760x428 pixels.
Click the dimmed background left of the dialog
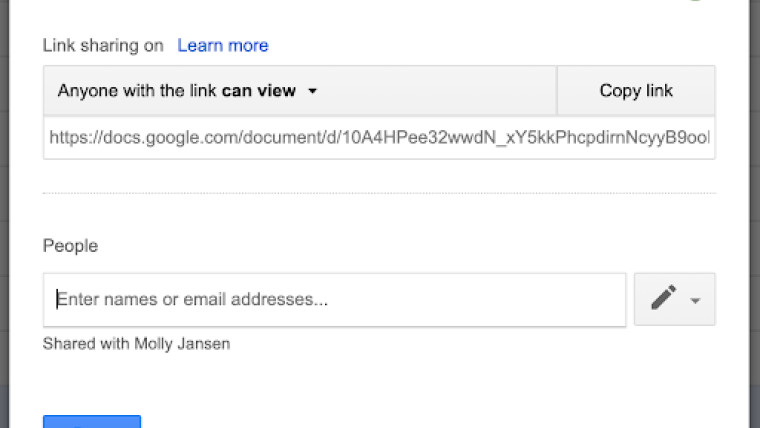(x=4, y=214)
